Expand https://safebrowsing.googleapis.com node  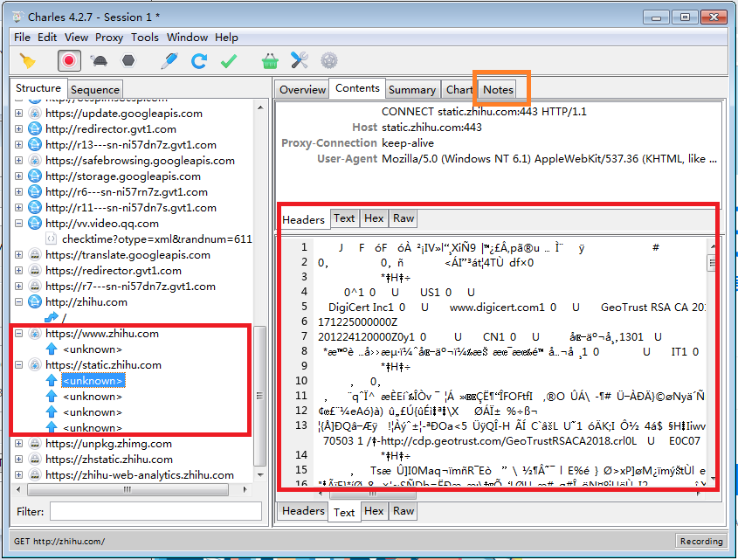point(19,160)
